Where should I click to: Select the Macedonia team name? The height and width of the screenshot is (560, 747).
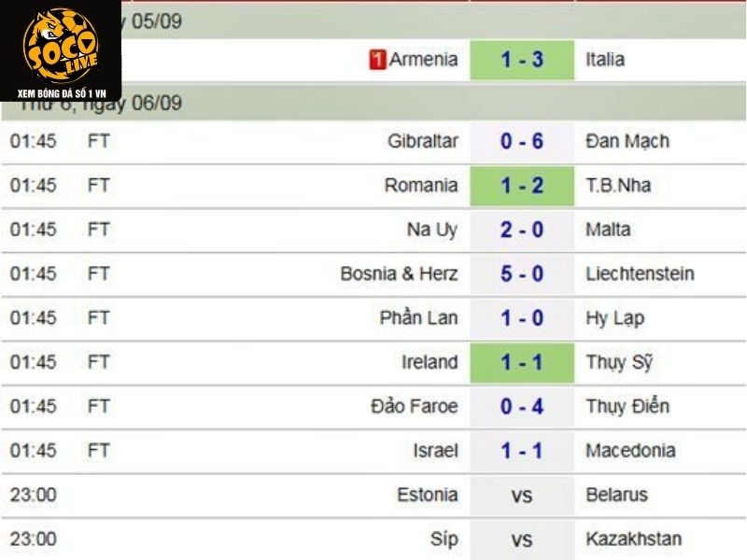coord(630,451)
